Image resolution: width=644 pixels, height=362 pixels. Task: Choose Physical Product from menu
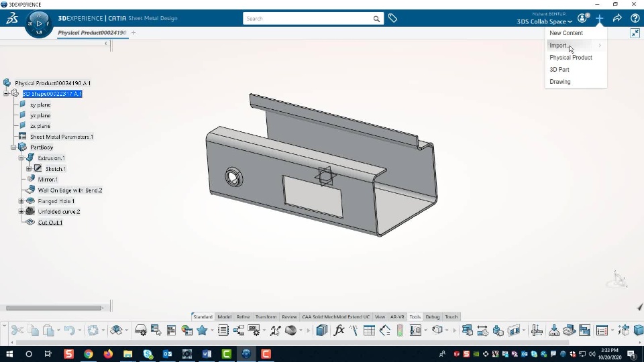(570, 58)
